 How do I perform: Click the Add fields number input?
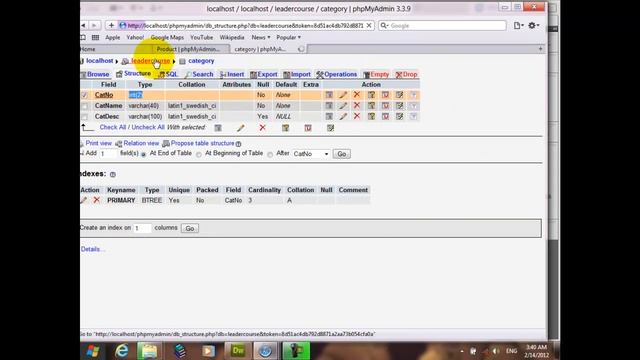tap(108, 154)
